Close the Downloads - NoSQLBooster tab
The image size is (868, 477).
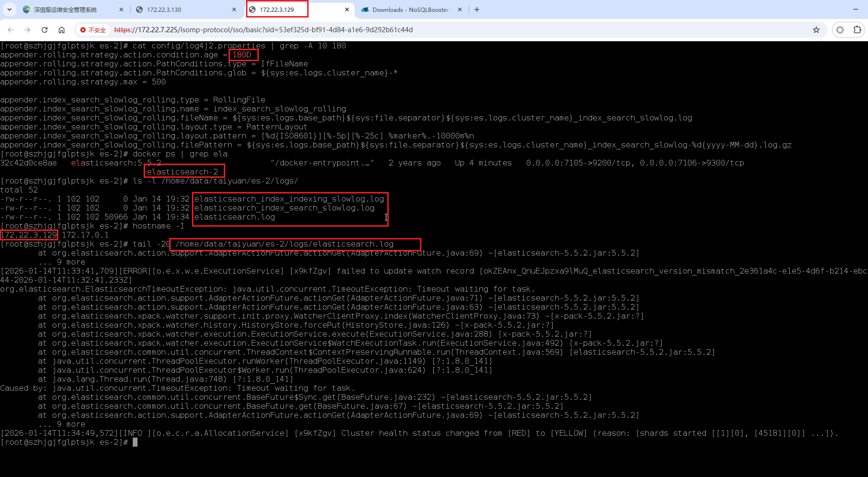(x=460, y=9)
